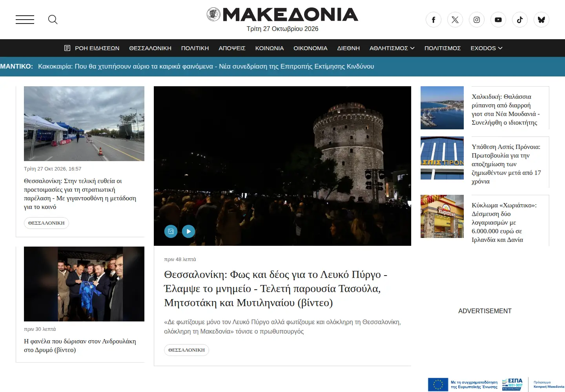Open the Χαλκιδική harbor thumbnail
565x392 pixels.
[x=442, y=108]
